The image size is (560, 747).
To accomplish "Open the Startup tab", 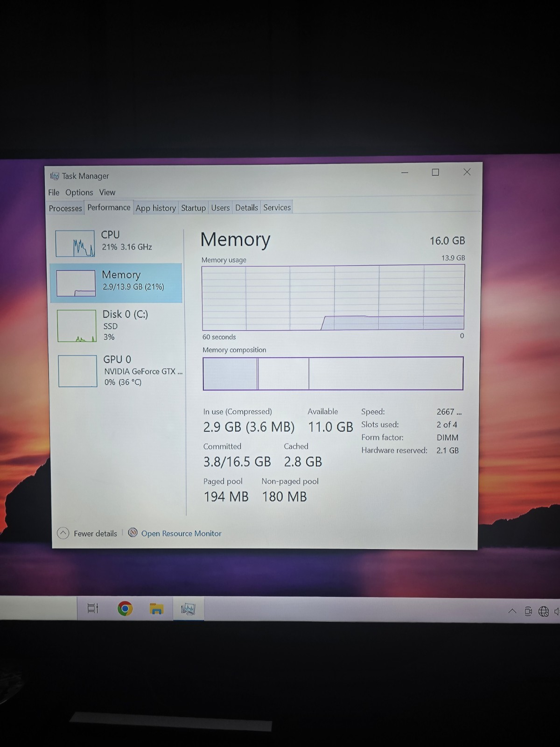I will [193, 208].
